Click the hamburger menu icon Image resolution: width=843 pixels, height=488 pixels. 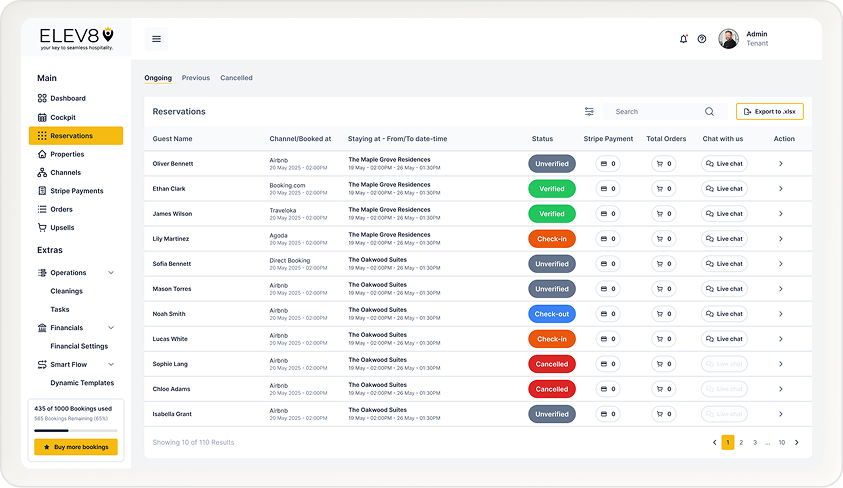156,39
